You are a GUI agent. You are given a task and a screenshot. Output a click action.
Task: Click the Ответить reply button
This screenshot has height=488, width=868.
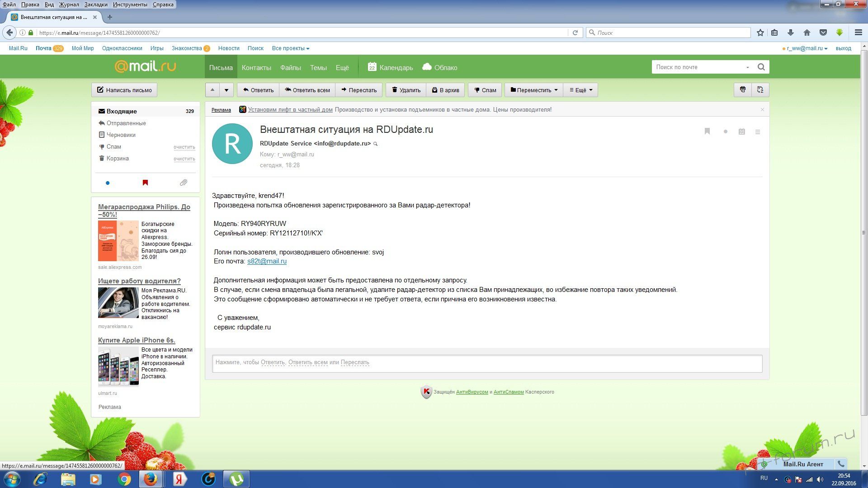[258, 90]
